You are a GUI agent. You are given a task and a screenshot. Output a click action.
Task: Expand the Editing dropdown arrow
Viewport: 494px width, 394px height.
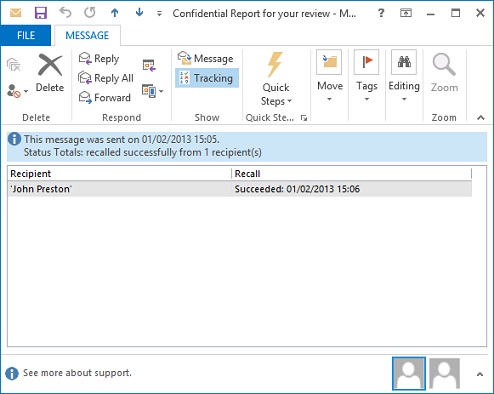(404, 99)
